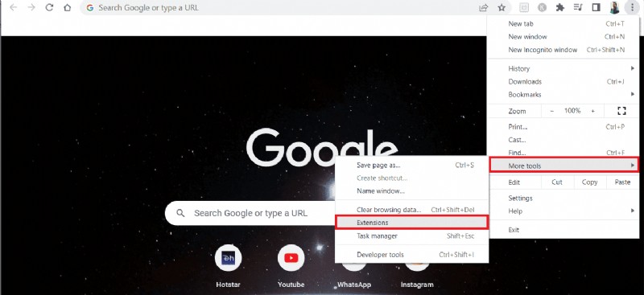The height and width of the screenshot is (295, 644).
Task: Click the grey square extension icon
Action: pyautogui.click(x=524, y=7)
